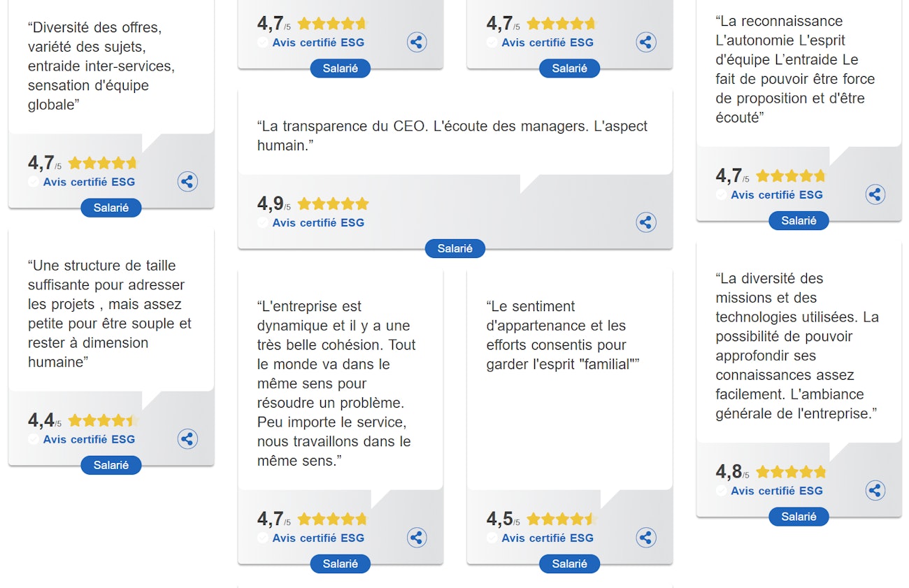This screenshot has width=909, height=588.
Task: Click "Salarié" badge below the 4,4 review
Action: pos(111,465)
